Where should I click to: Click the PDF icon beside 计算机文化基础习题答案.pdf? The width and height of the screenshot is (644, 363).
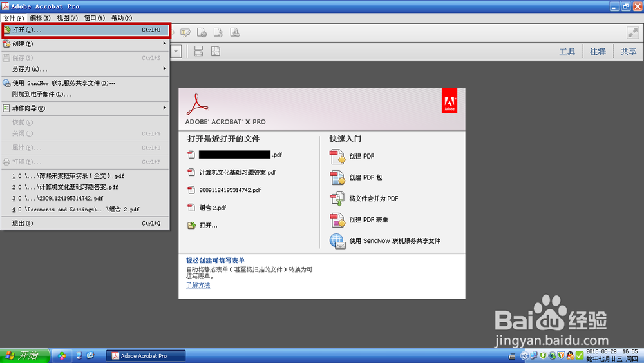coord(191,172)
